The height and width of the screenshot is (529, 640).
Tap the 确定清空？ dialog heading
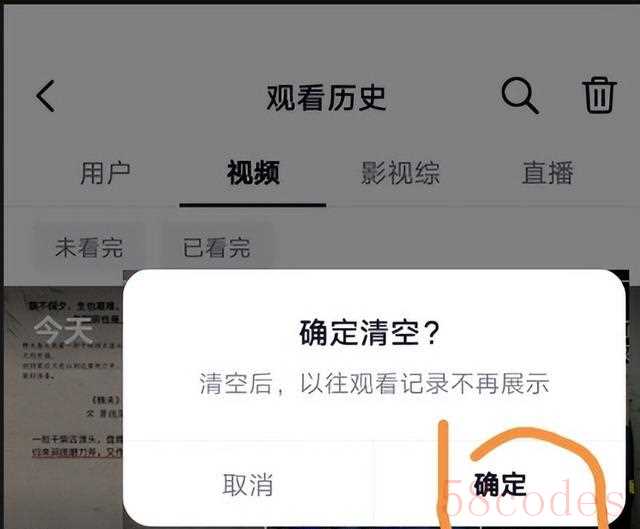point(370,333)
